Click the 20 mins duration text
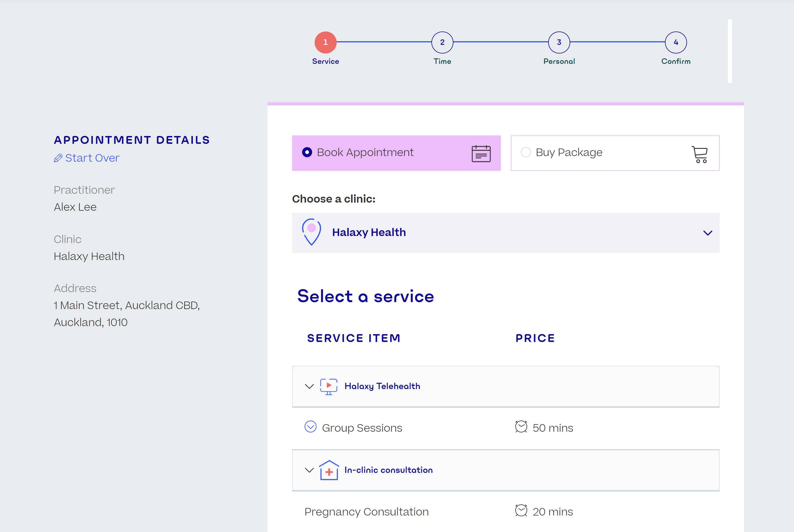This screenshot has height=532, width=794. (x=553, y=512)
